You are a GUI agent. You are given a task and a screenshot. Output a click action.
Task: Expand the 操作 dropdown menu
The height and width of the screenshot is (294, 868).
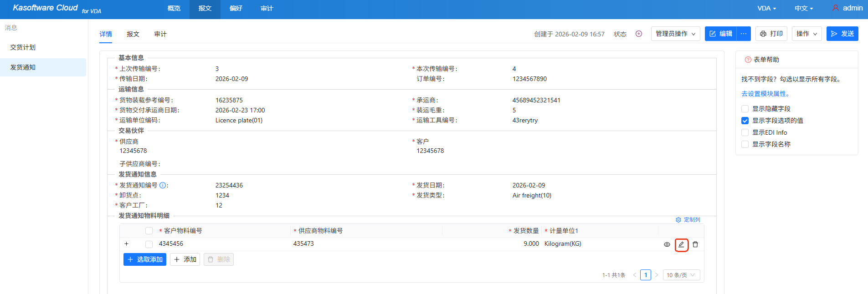(807, 34)
